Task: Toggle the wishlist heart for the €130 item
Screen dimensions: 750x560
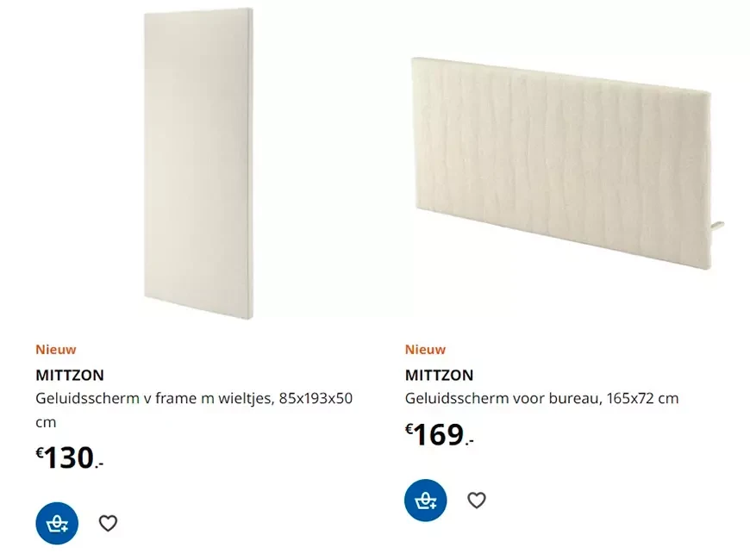Action: click(x=107, y=523)
